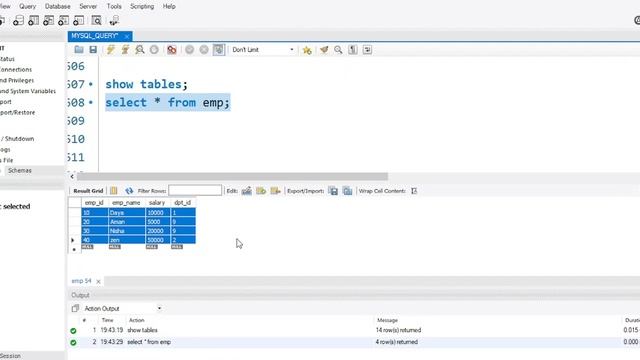
Task: Open the Database menu
Action: (58, 7)
